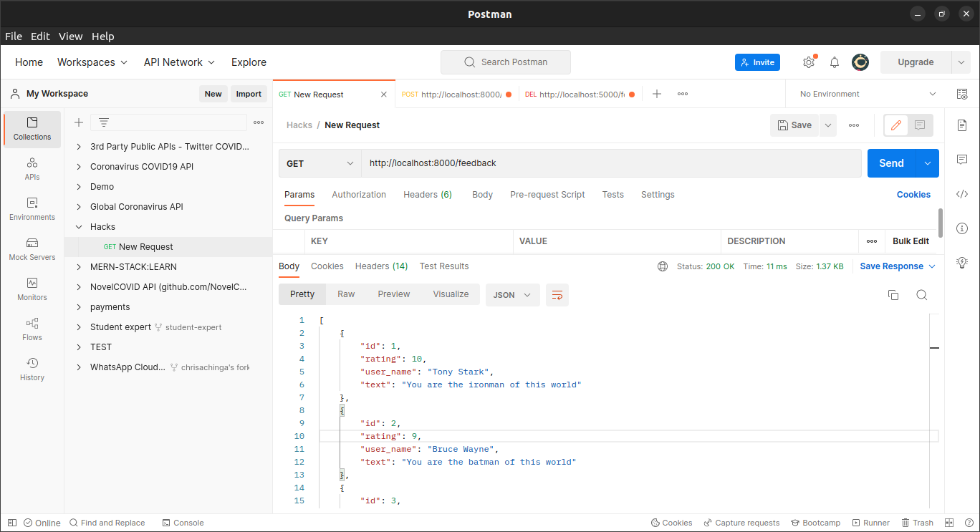The width and height of the screenshot is (980, 532).
Task: Expand the Demo collection
Action: pos(79,186)
